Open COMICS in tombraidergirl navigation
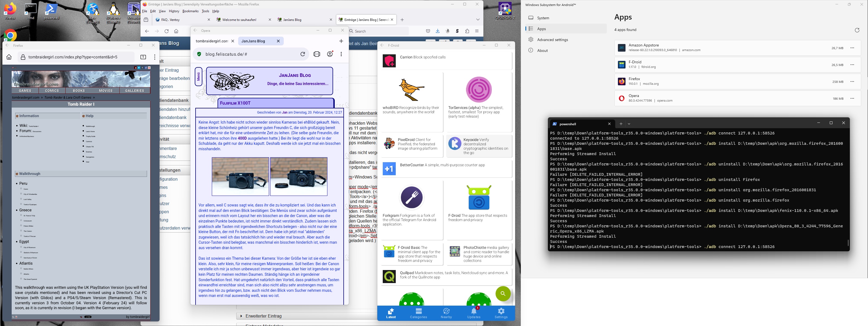The height and width of the screenshot is (326, 868). (x=52, y=90)
